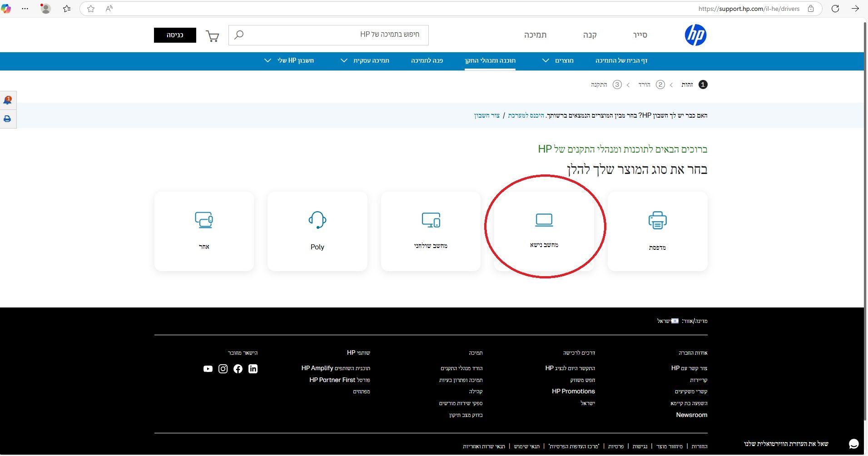Open HP's YouTube page icon
Viewport: 868px width, 456px height.
point(208,369)
